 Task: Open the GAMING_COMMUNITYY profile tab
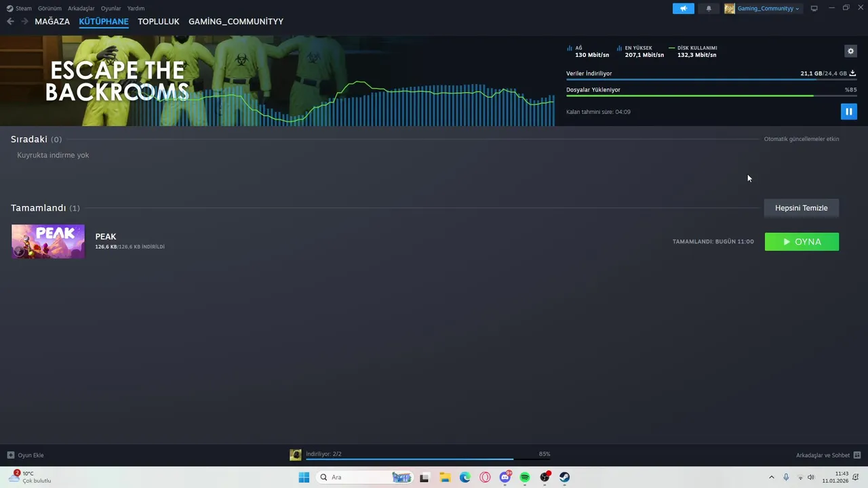point(236,21)
